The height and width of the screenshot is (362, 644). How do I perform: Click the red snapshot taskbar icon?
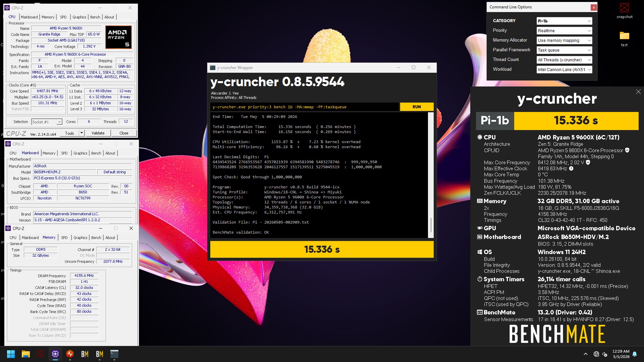[x=41, y=354]
